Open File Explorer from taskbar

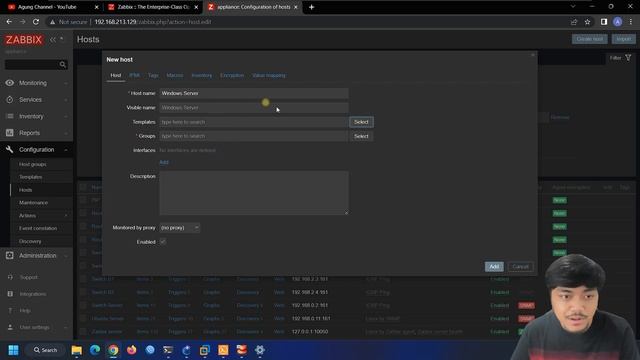pyautogui.click(x=76, y=350)
